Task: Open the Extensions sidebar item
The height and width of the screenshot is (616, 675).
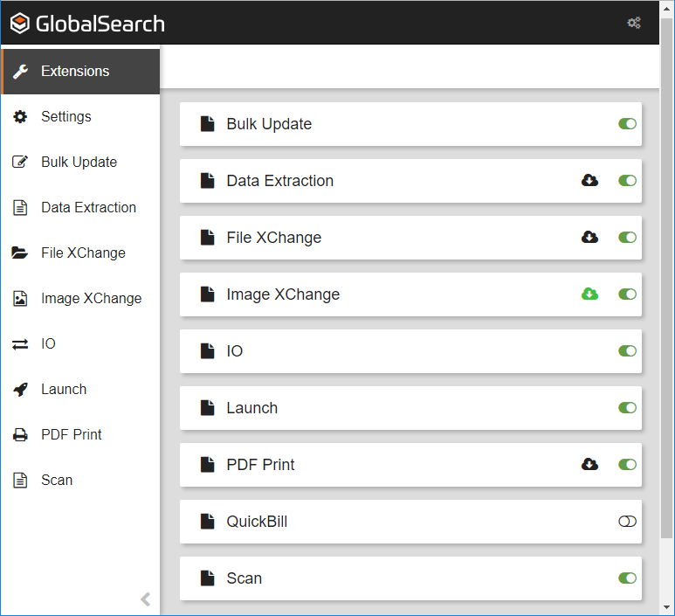Action: pyautogui.click(x=75, y=72)
